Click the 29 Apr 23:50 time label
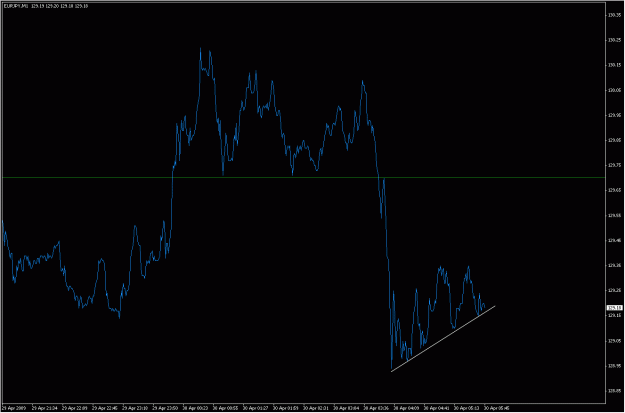The width and height of the screenshot is (625, 413). click(165, 409)
